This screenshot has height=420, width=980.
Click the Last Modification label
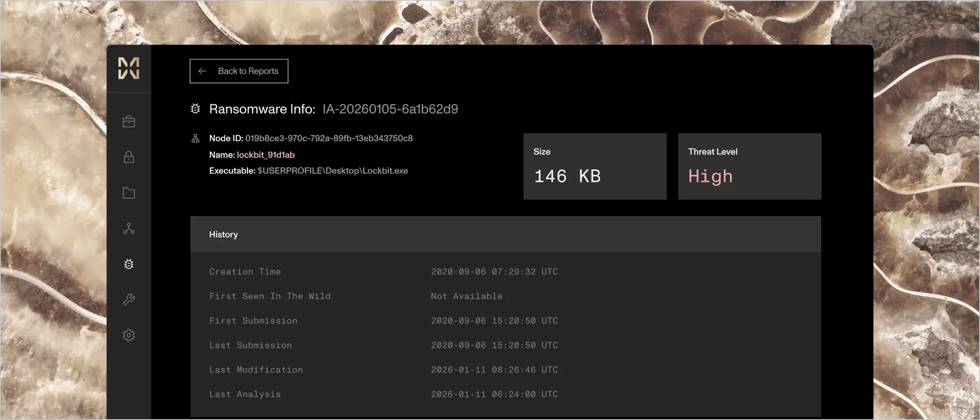pyautogui.click(x=256, y=370)
